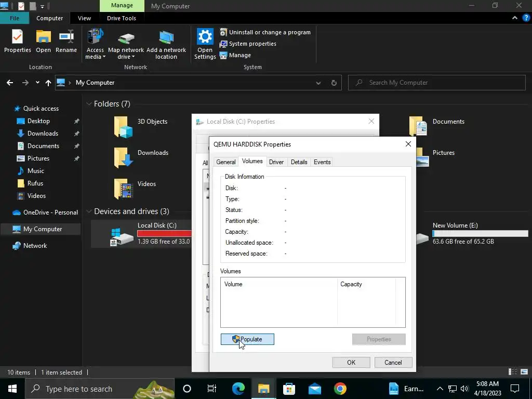The width and height of the screenshot is (532, 399).
Task: Open Microsoft Store from the taskbar
Action: click(x=289, y=389)
